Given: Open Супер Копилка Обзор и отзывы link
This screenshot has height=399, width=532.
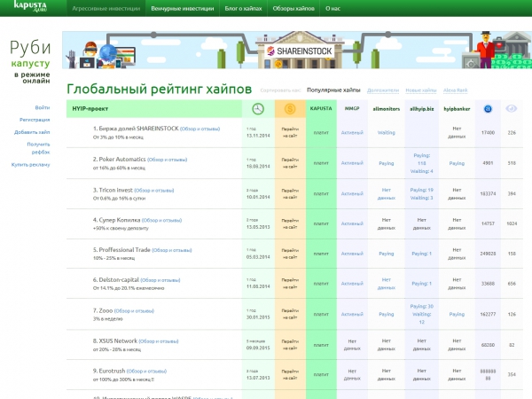Looking at the screenshot, I should 161,220.
